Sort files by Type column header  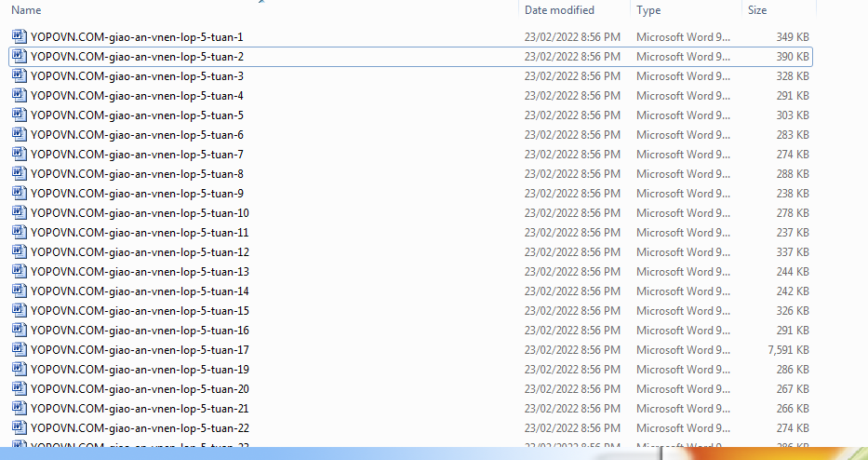[648, 10]
